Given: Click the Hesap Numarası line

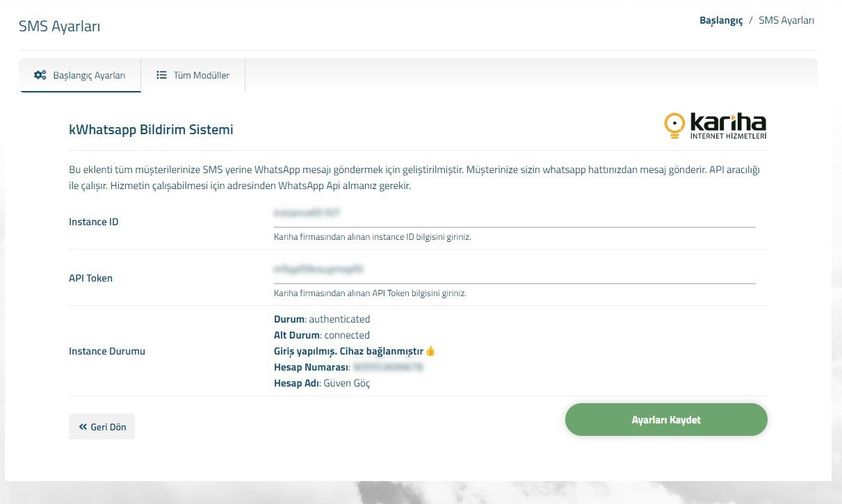Looking at the screenshot, I should point(349,367).
